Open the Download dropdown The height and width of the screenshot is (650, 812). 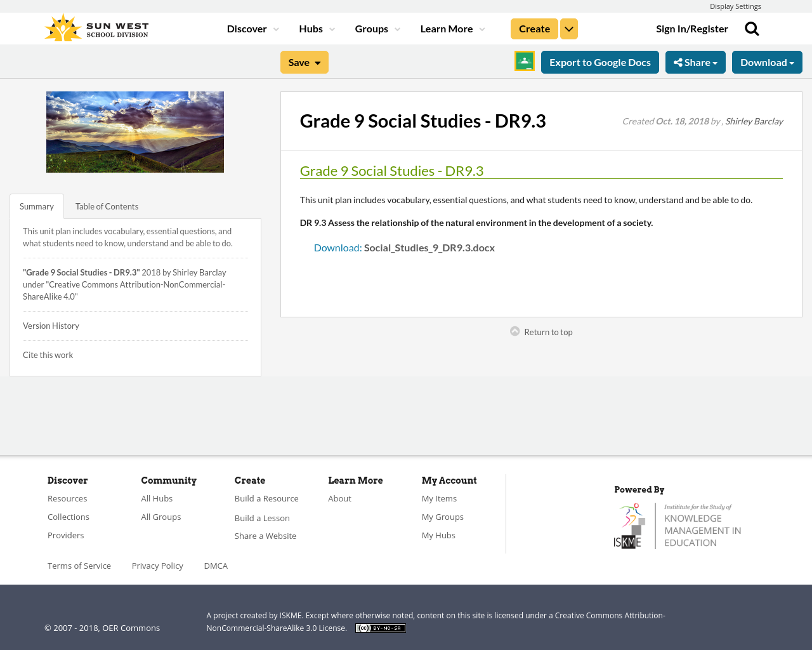[767, 61]
